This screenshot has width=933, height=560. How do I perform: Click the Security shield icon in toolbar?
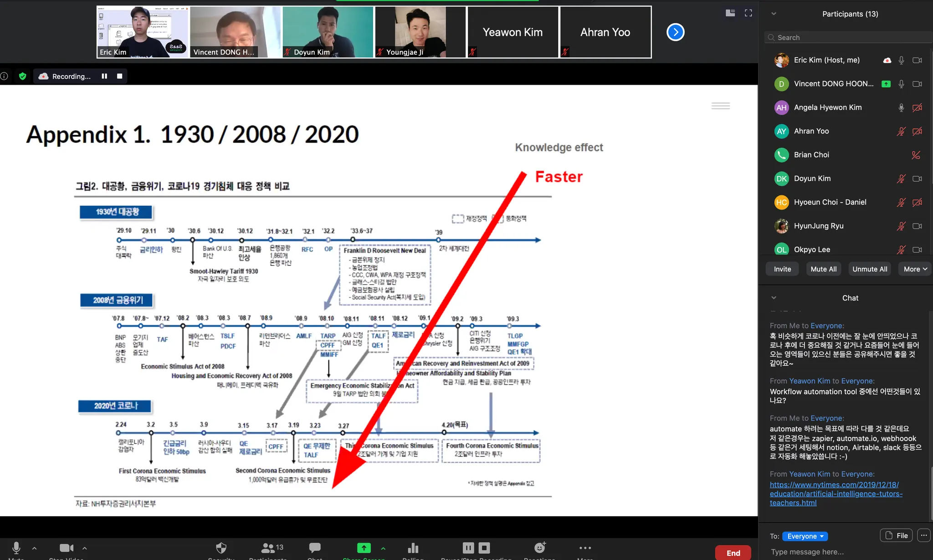(x=221, y=548)
